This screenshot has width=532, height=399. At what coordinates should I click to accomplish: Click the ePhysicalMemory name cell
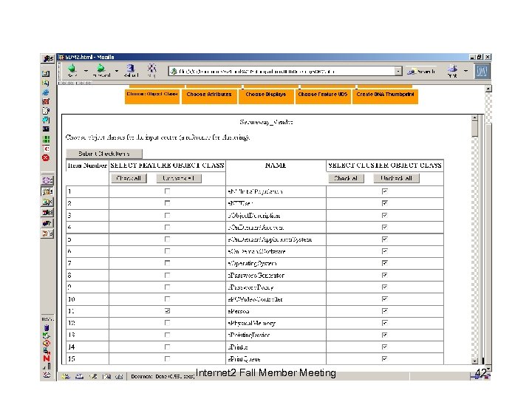tap(276, 323)
